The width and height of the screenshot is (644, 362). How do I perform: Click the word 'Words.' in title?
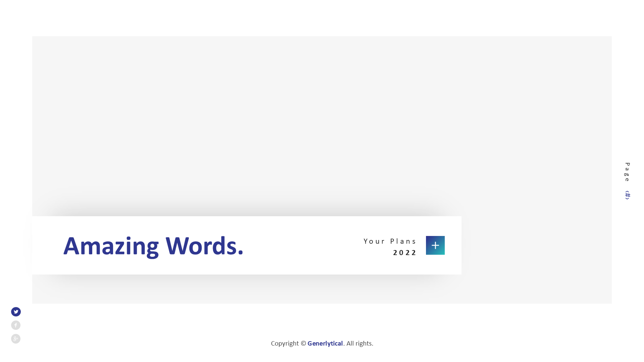point(204,246)
